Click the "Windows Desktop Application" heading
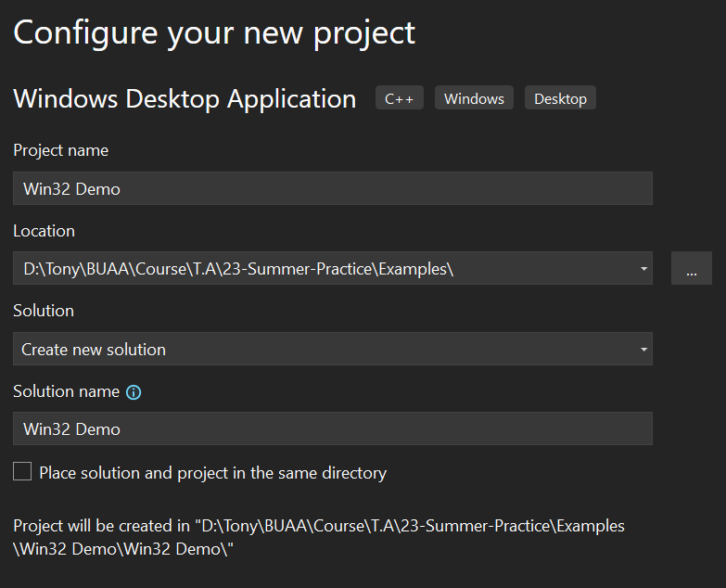 tap(185, 99)
